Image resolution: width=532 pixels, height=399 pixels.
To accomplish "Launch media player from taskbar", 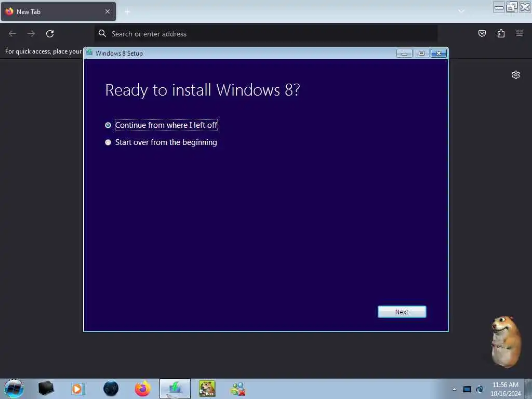I will coord(77,389).
